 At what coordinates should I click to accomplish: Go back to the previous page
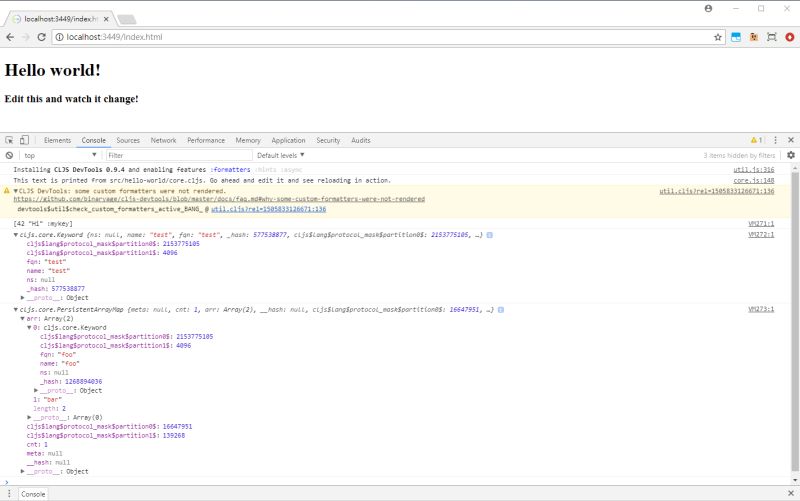10,37
